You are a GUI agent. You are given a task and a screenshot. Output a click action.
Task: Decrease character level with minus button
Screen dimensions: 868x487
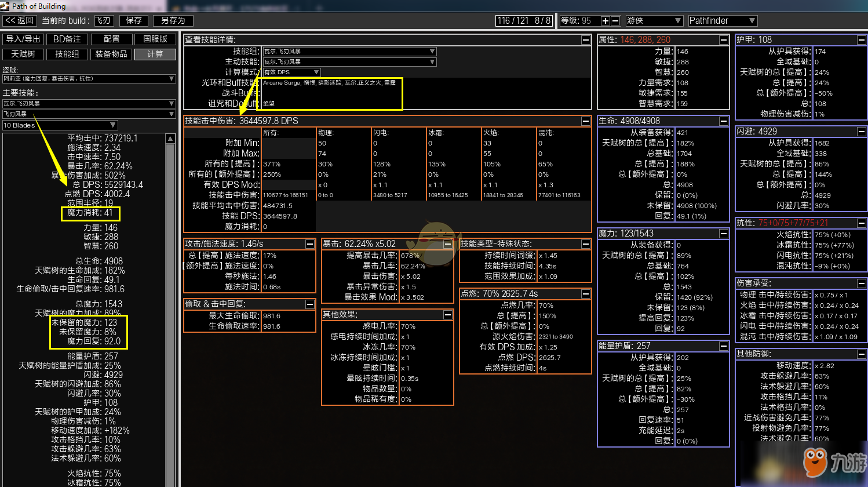[615, 20]
